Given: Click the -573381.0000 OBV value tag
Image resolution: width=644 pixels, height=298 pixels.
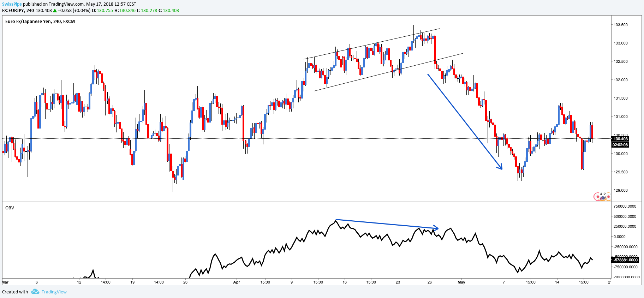Looking at the screenshot, I should [625, 260].
